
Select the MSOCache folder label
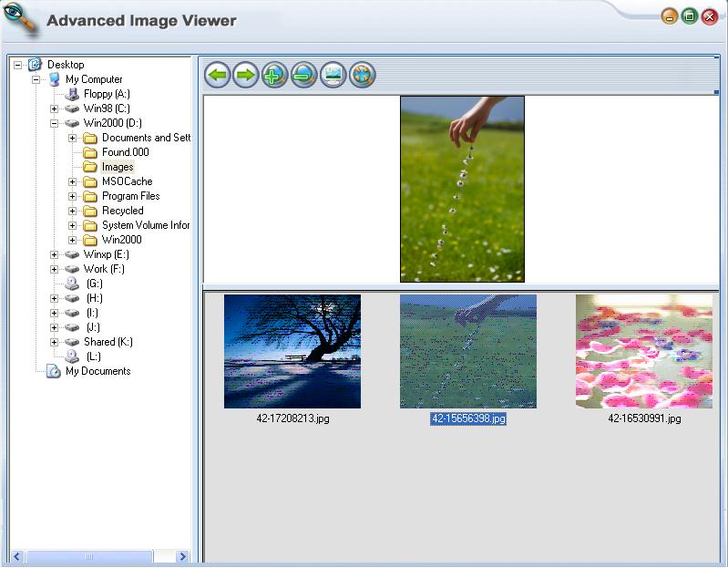pyautogui.click(x=128, y=181)
